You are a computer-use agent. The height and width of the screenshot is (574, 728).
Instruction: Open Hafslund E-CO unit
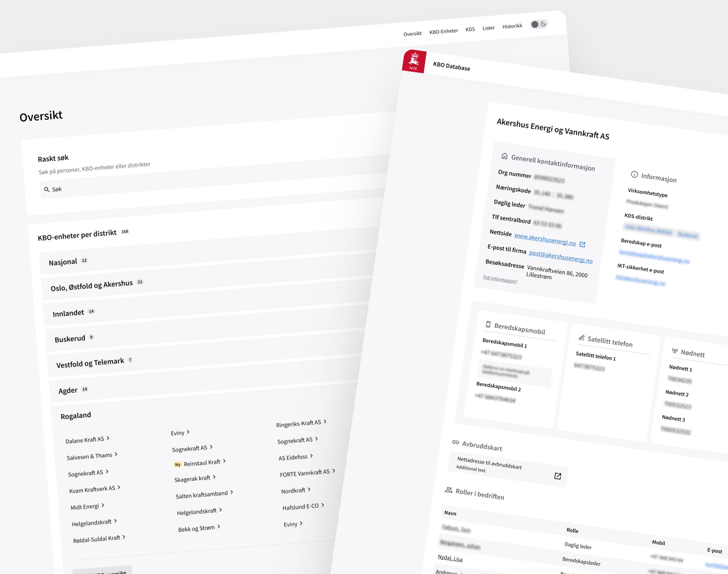pyautogui.click(x=303, y=506)
